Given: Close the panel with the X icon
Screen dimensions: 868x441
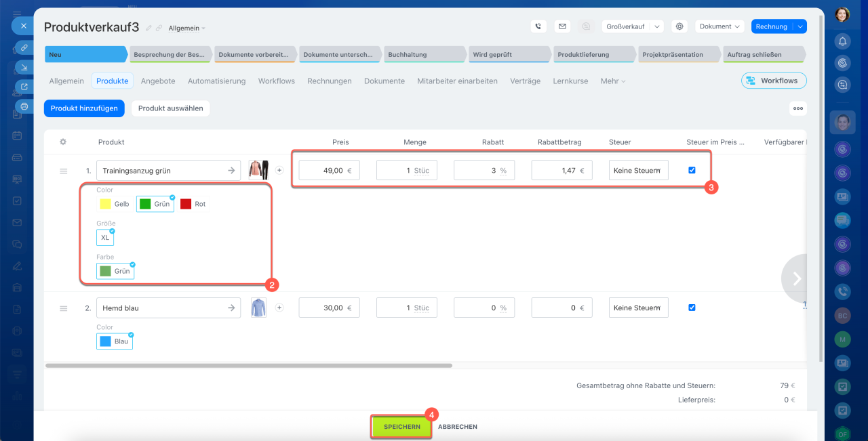Looking at the screenshot, I should click(x=23, y=26).
